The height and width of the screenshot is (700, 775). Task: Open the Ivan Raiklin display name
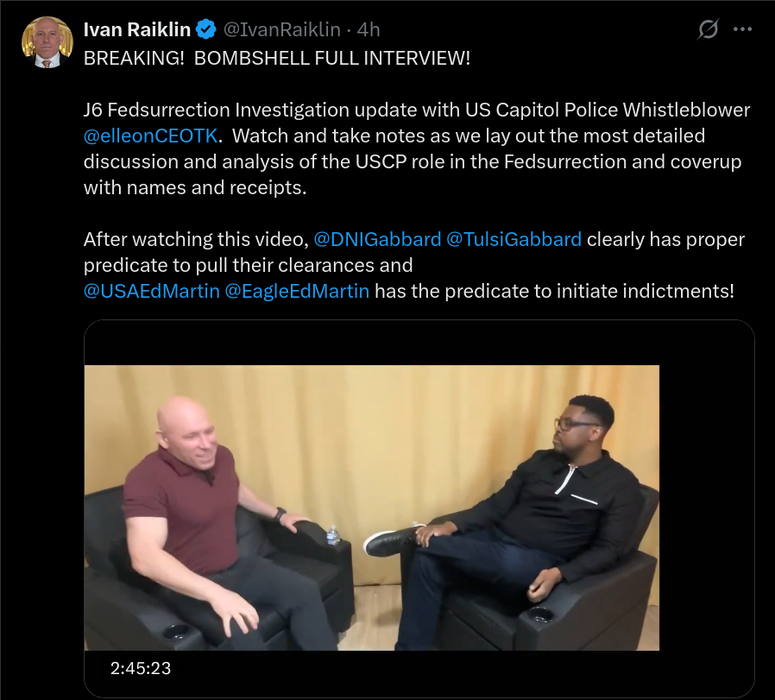(137, 29)
